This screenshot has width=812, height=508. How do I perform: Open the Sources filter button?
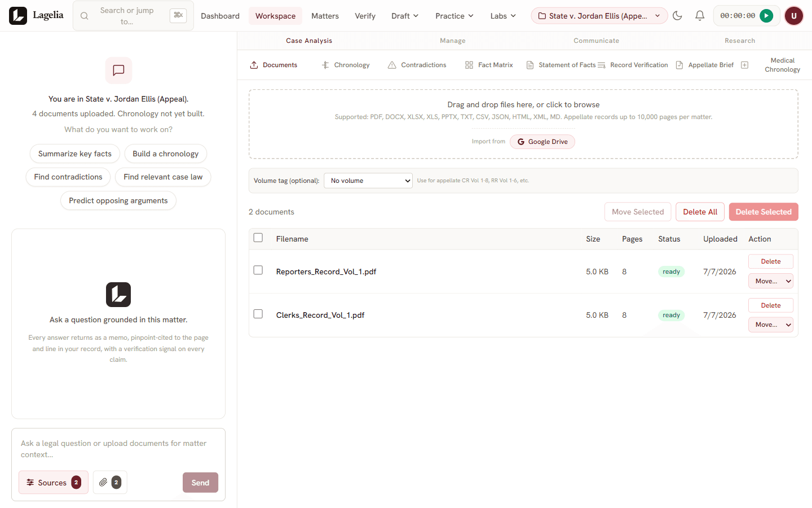click(54, 483)
